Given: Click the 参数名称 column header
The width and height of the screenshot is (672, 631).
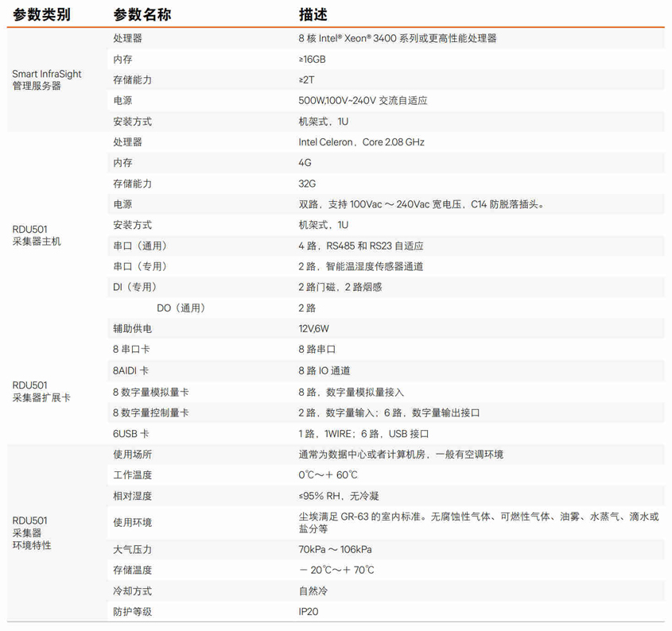Looking at the screenshot, I should [142, 14].
